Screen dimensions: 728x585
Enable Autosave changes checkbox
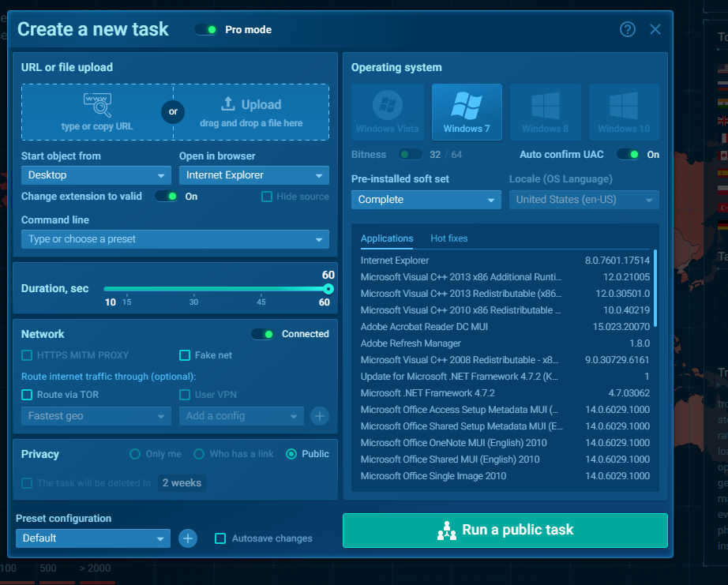coord(220,538)
